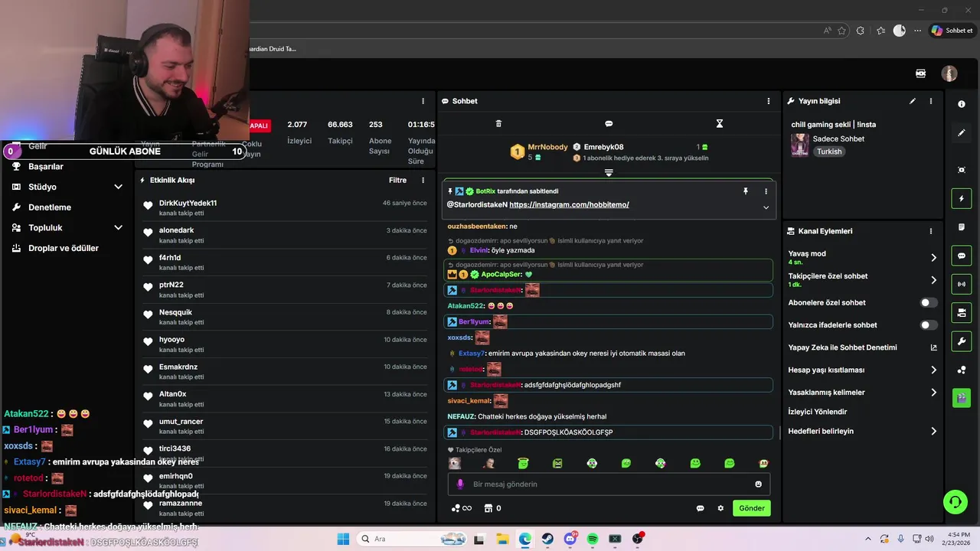Viewport: 980px width, 551px height.
Task: Open Sohbet panel three-dot menu
Action: point(769,101)
